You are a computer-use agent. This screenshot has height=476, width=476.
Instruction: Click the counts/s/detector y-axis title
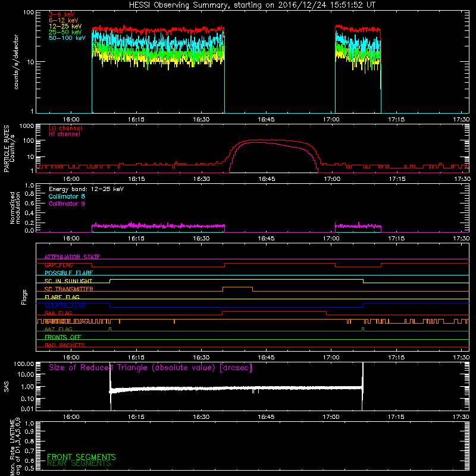[16, 62]
